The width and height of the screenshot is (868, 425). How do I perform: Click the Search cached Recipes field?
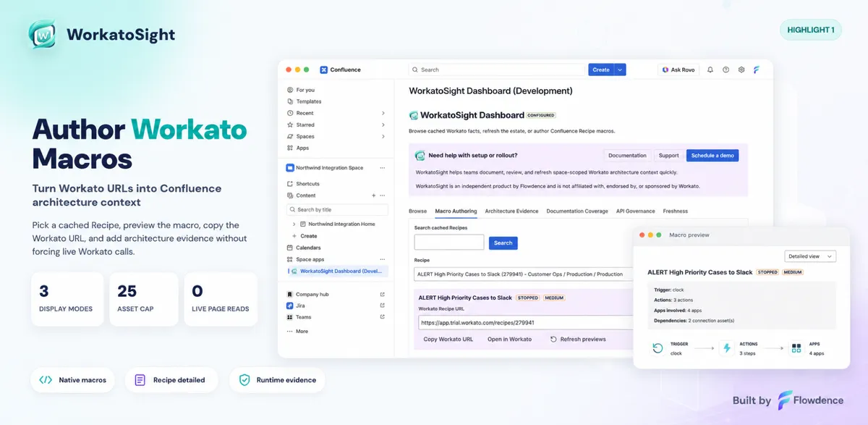tap(449, 243)
